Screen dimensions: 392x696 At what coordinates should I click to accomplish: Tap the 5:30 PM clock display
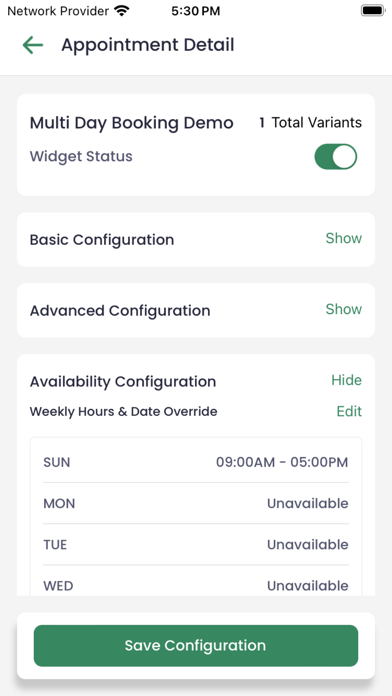click(195, 11)
